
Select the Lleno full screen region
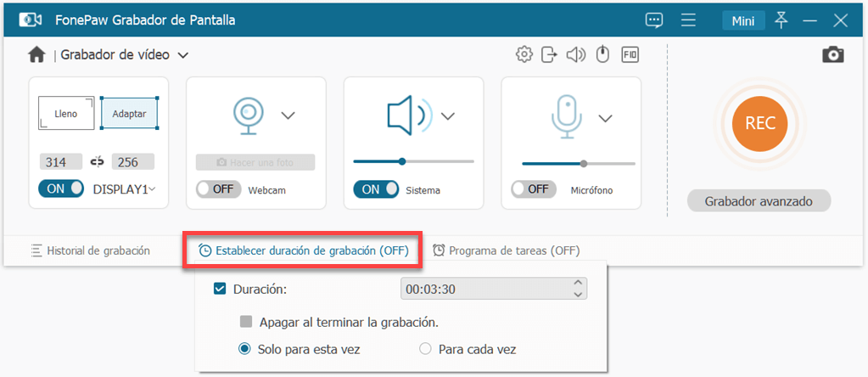tap(66, 114)
